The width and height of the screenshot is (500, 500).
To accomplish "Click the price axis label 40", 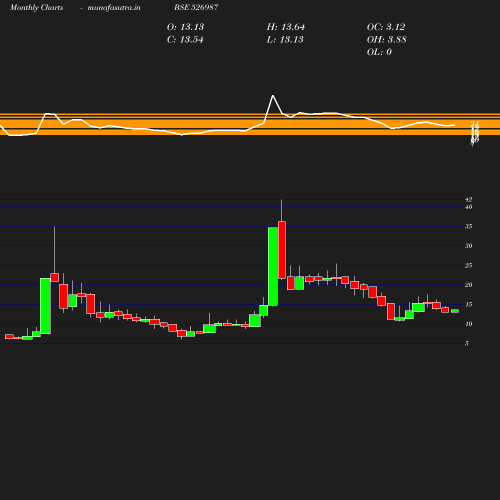I will 469,207.
